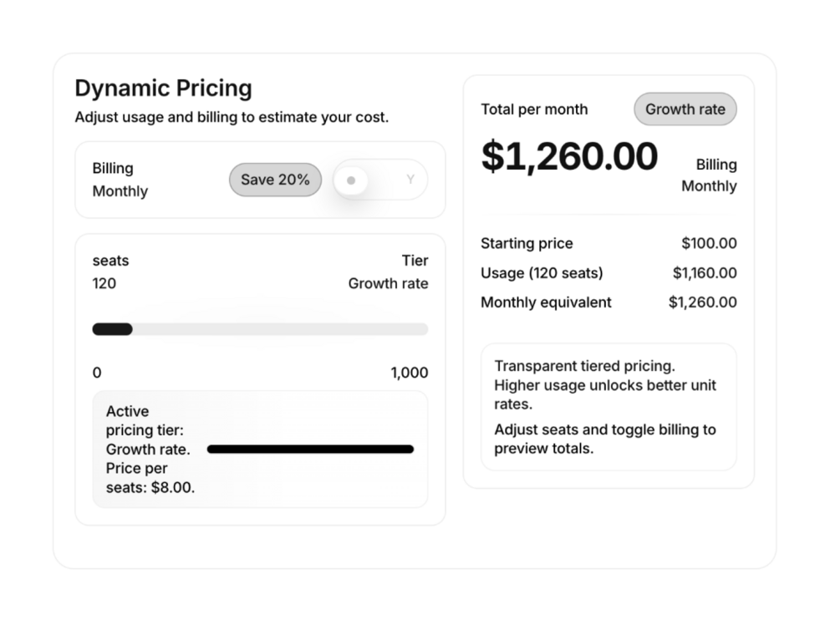Click the Monthly equivalent label
This screenshot has width=840, height=630.
(546, 302)
